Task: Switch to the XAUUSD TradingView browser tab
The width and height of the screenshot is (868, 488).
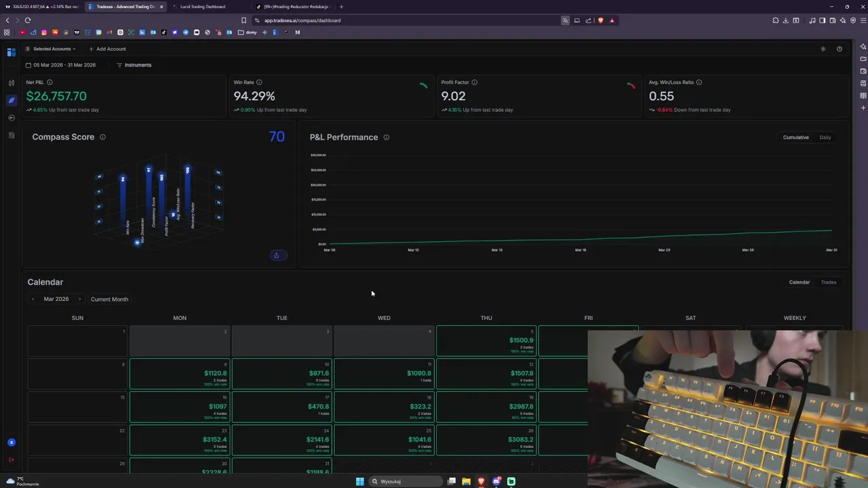Action: (42, 7)
